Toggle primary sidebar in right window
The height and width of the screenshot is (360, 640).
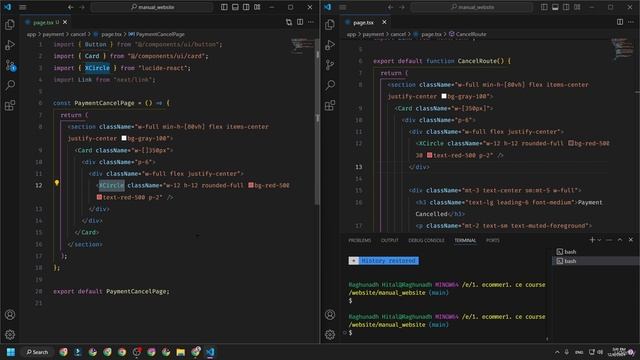point(544,7)
